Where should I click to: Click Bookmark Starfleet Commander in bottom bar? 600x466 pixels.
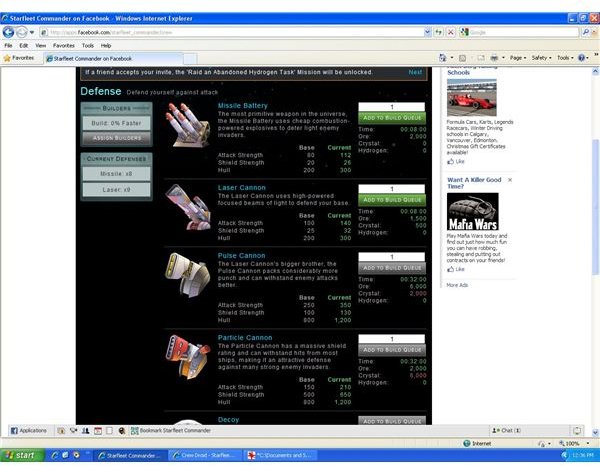click(171, 430)
